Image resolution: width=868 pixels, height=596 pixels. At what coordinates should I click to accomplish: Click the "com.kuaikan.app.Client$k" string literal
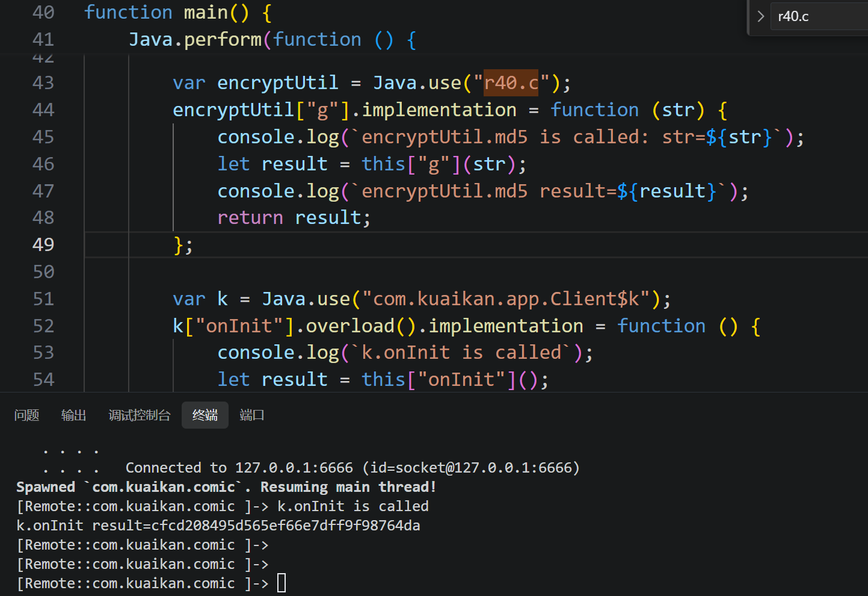coord(507,299)
